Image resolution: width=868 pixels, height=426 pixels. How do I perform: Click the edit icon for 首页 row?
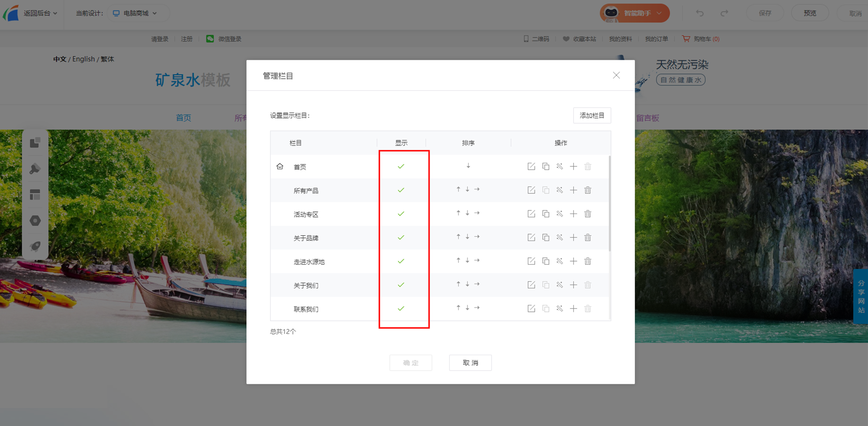(531, 166)
